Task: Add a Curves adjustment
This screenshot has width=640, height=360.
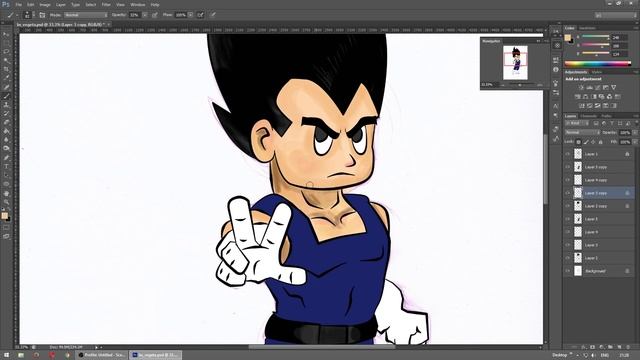Action: [x=598, y=87]
